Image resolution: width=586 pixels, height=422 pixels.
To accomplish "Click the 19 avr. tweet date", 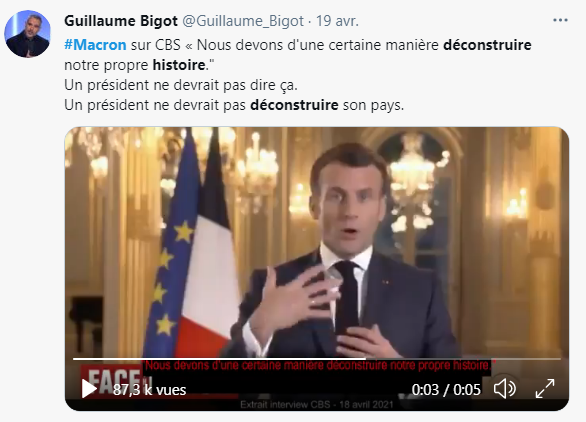I will pos(337,21).
